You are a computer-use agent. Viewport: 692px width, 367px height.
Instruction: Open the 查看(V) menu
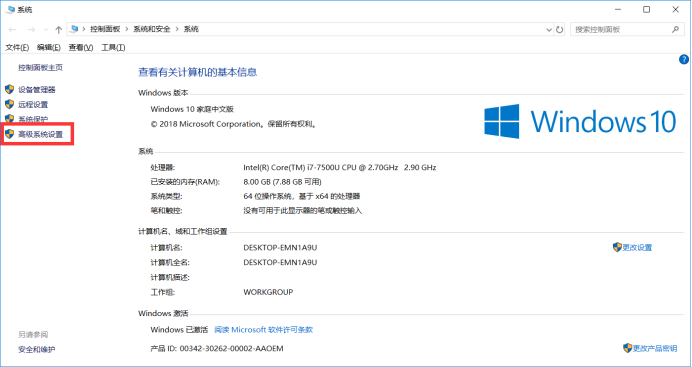(81, 47)
